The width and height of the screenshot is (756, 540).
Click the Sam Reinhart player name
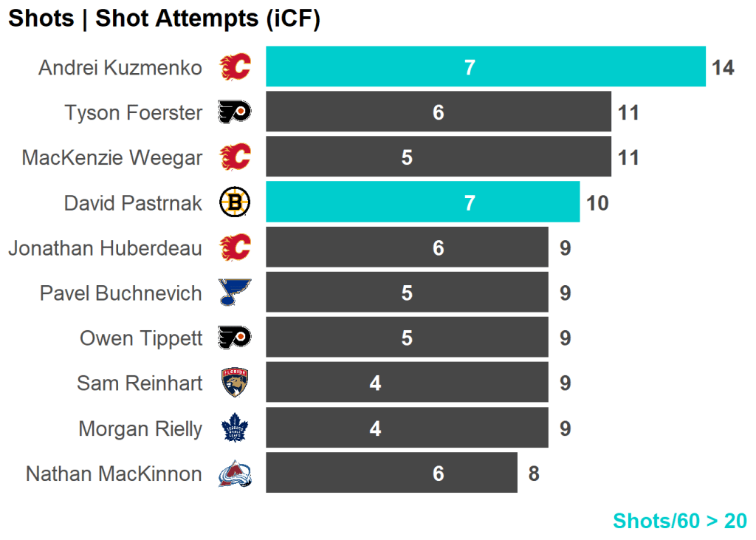tap(140, 383)
